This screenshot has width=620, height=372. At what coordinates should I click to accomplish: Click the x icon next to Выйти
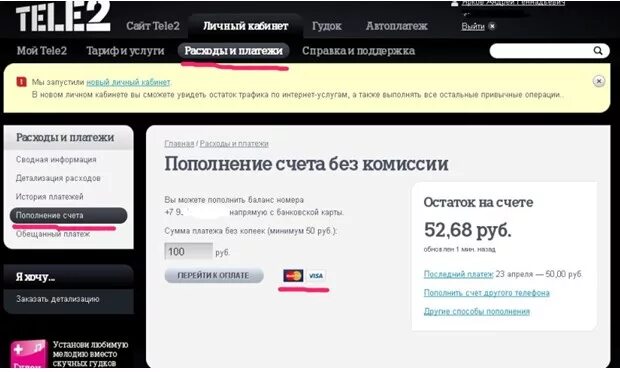[491, 26]
